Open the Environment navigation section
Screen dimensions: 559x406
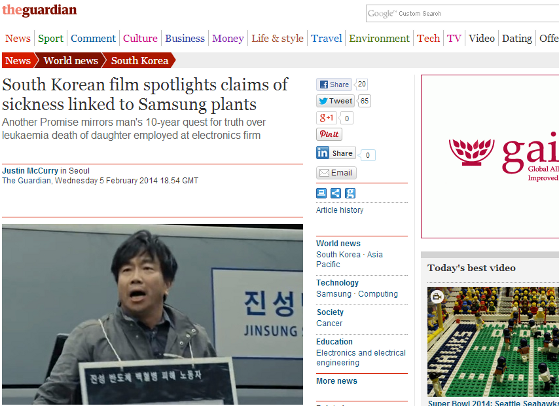pos(379,38)
